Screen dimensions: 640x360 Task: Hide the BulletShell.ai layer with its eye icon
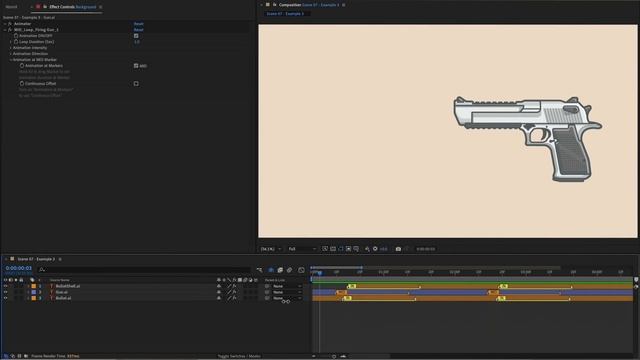(5, 286)
